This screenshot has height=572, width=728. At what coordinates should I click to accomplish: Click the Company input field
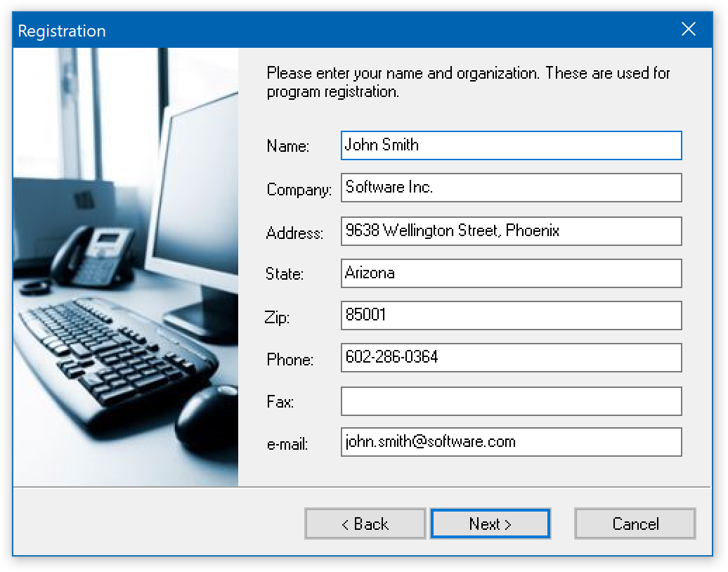pos(511,188)
